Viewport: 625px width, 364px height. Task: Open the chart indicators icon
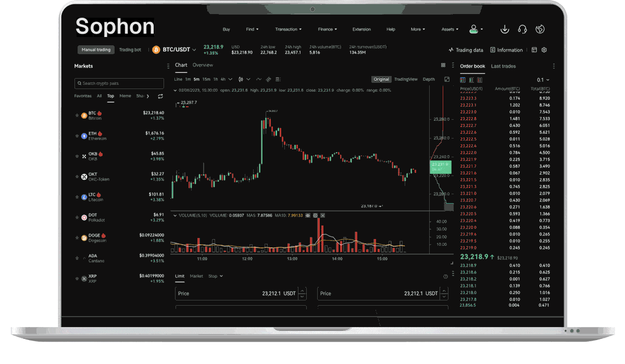point(259,79)
